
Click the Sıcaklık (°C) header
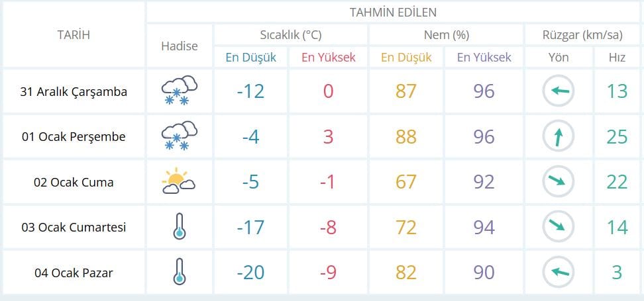(x=291, y=35)
